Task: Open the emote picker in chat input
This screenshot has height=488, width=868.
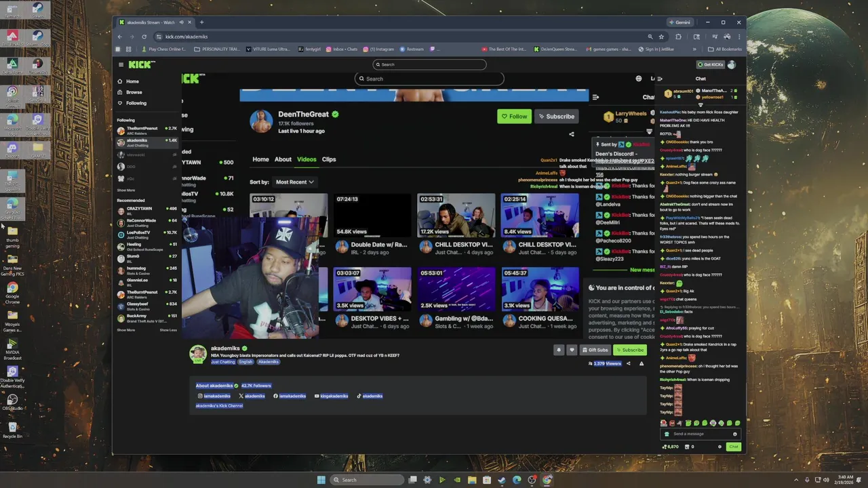Action: coord(734,434)
